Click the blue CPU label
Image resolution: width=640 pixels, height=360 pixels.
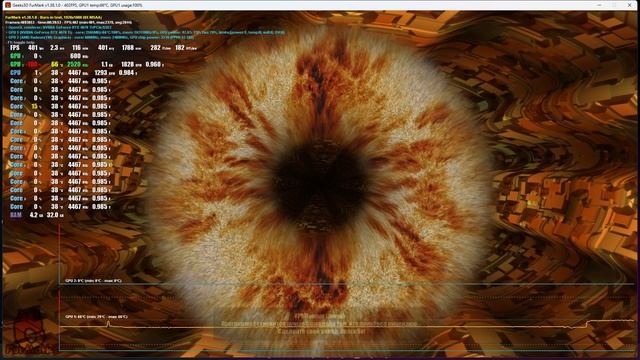click(16, 73)
